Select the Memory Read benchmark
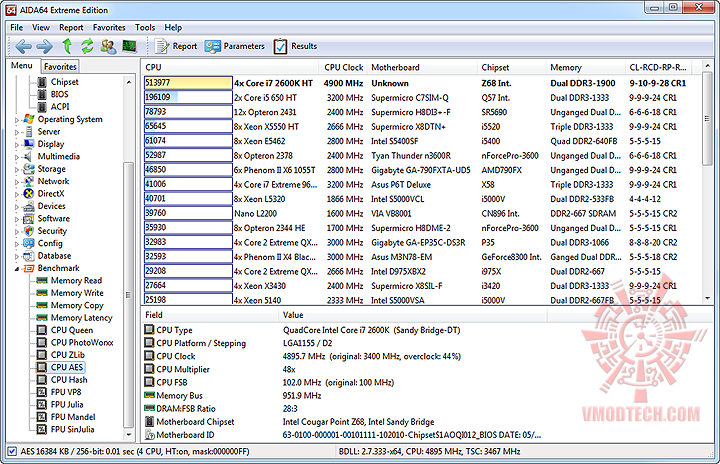The width and height of the screenshot is (720, 464). pos(70,280)
